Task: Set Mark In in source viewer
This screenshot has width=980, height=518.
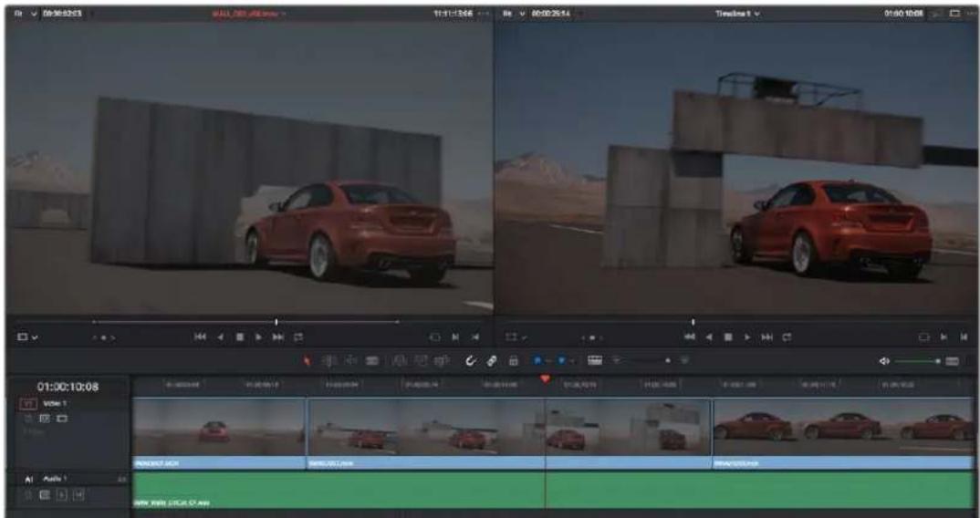Action: [x=455, y=337]
